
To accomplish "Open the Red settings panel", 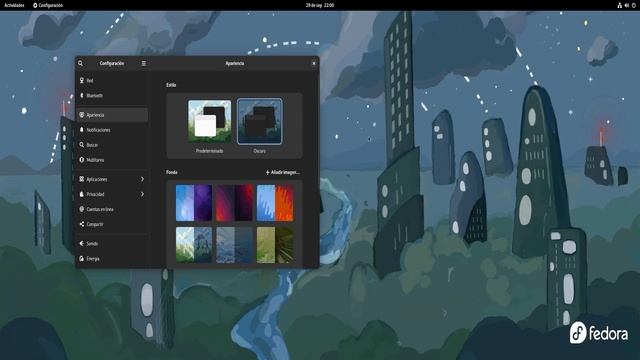I will (112, 80).
